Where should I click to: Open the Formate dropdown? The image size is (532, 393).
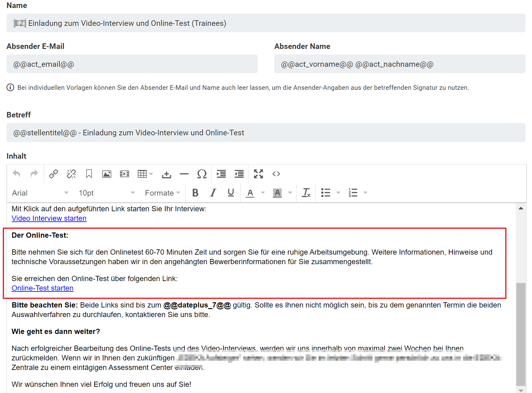tap(163, 193)
